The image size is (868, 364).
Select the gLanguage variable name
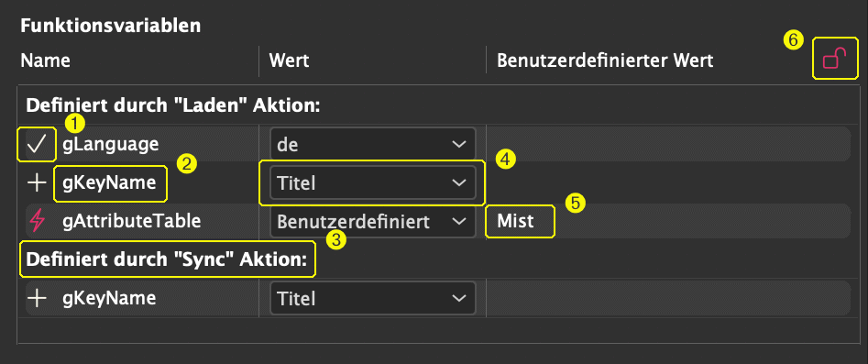pyautogui.click(x=111, y=145)
